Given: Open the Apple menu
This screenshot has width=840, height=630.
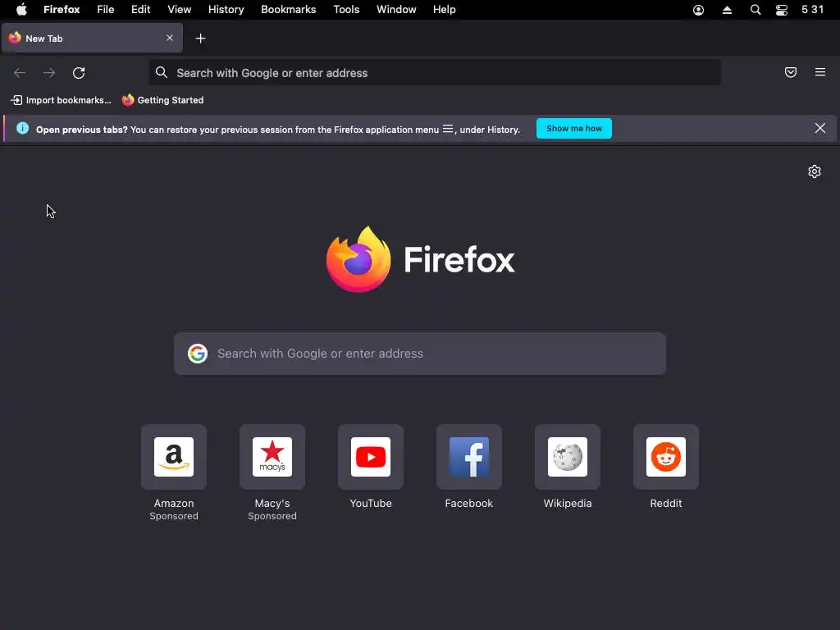Looking at the screenshot, I should (21, 10).
